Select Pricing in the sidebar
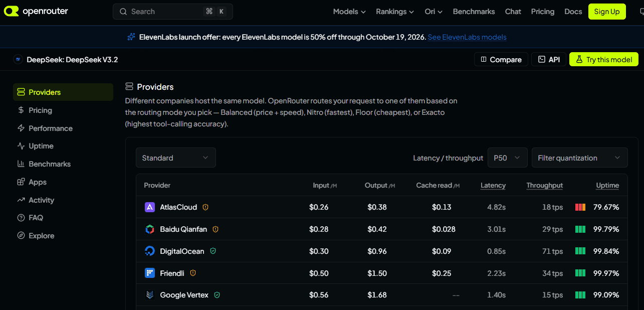Viewport: 644px width, 310px height. 63,110
